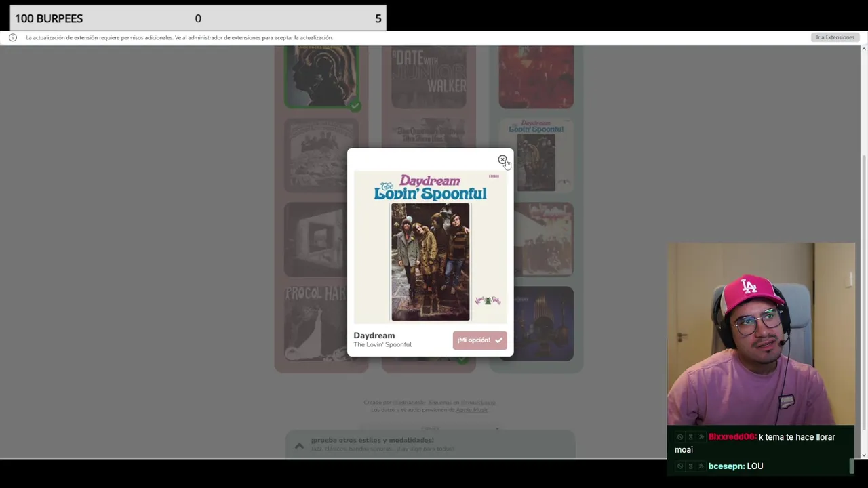The width and height of the screenshot is (868, 488).
Task: Confirm choice with ¡Mi opción! button
Action: [479, 340]
